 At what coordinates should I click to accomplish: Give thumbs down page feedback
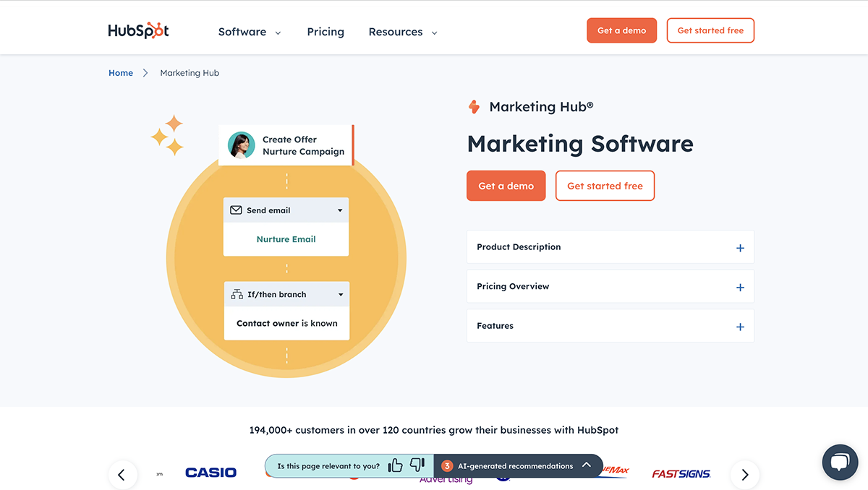tap(417, 465)
